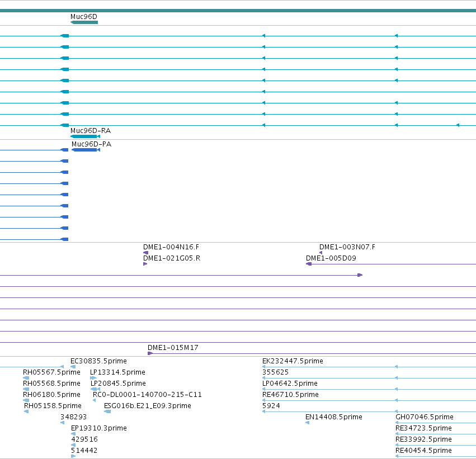Select the 348293 feature label
This screenshot has width=476, height=459.
click(x=73, y=417)
